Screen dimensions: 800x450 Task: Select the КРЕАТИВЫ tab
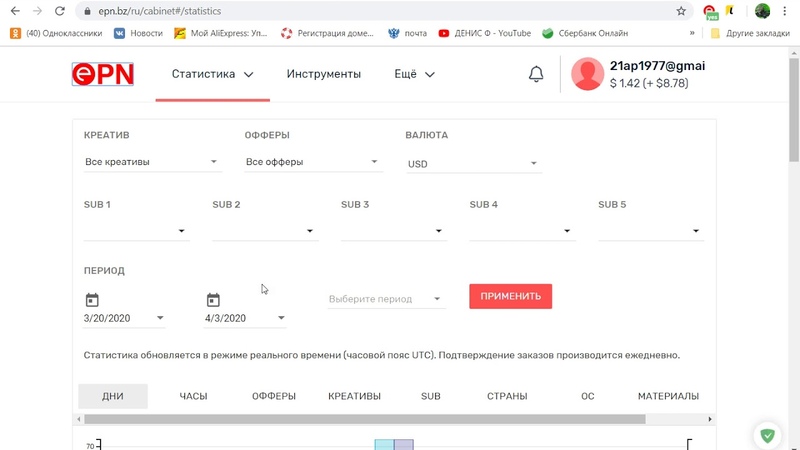(355, 396)
